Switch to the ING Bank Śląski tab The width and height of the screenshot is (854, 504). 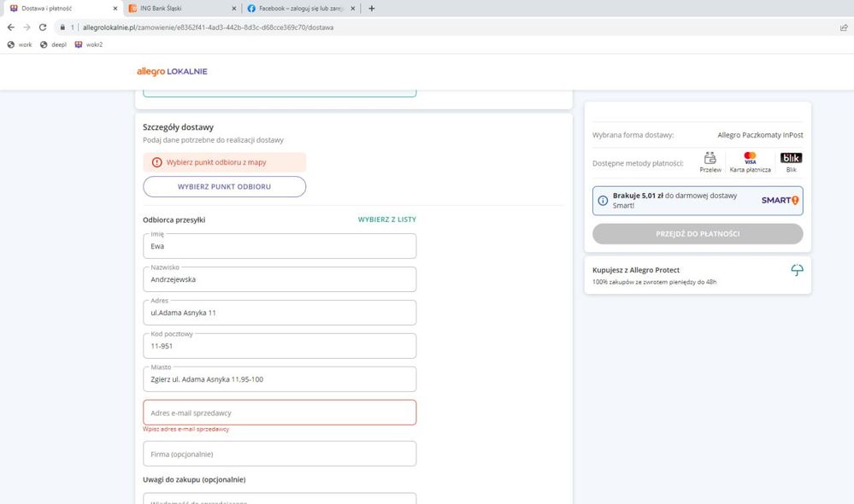click(182, 9)
